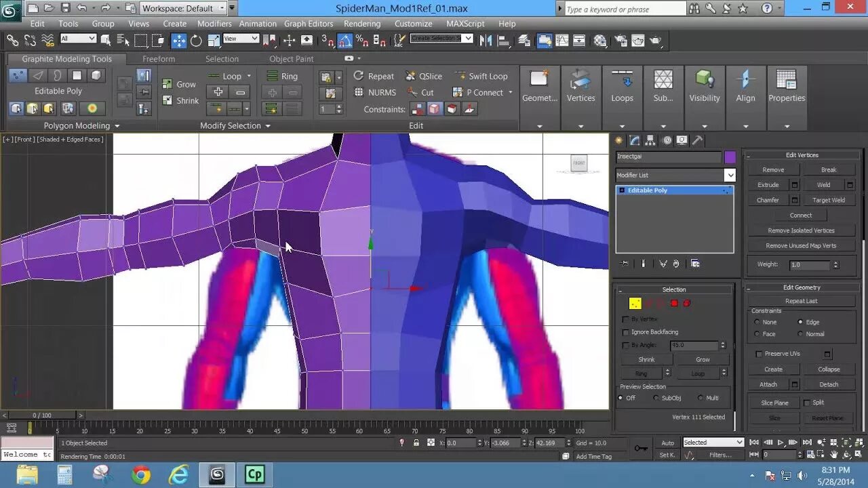Expand the Modify Selection panel arrow
Viewport: 868px width, 488px height.
click(267, 126)
